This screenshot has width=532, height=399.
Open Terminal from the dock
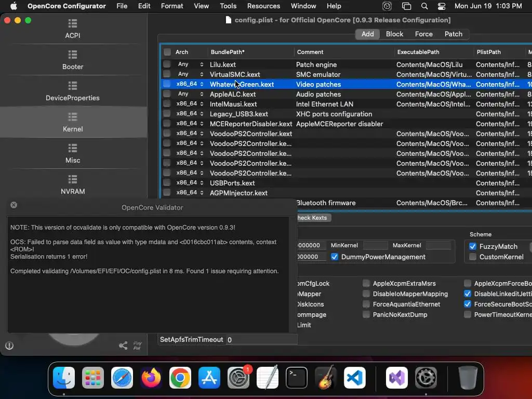[x=297, y=378]
